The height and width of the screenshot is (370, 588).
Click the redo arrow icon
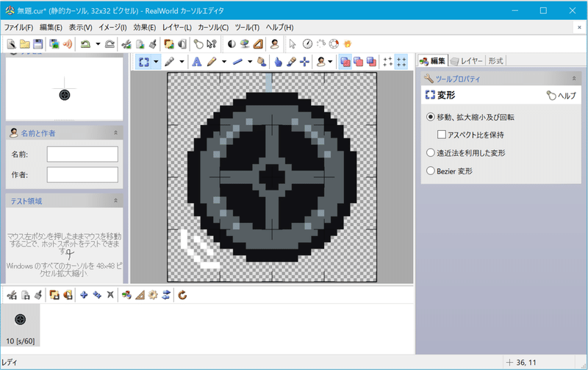click(x=110, y=44)
